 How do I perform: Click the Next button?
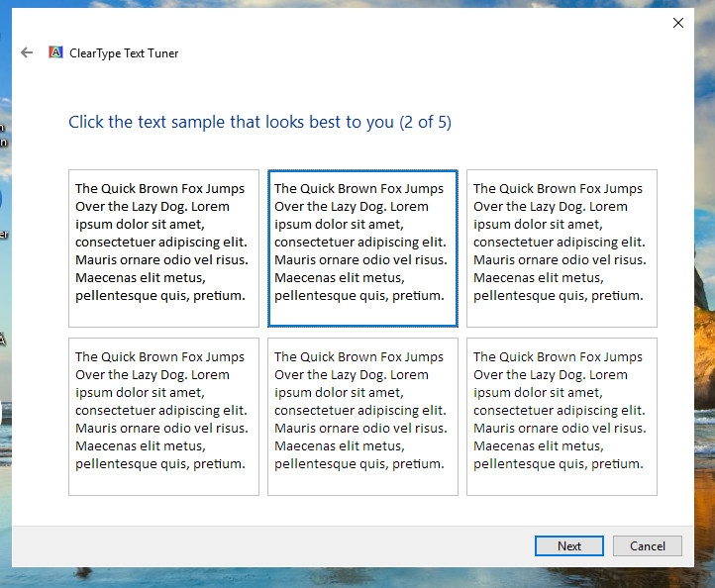pyautogui.click(x=569, y=545)
